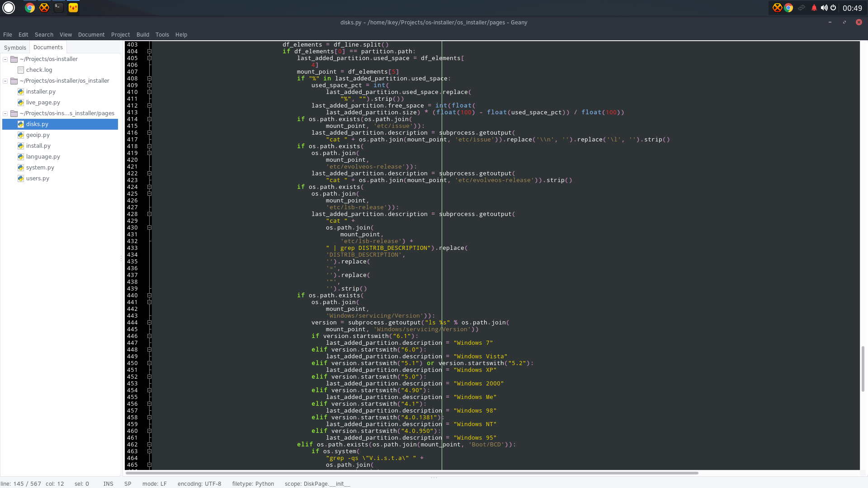Open the Tools menu

(x=162, y=35)
